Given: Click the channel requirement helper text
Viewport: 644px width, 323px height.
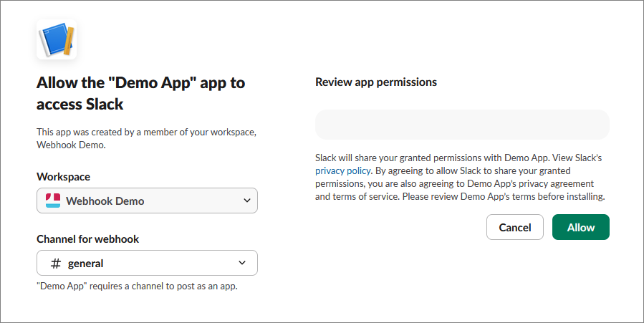Looking at the screenshot, I should pos(136,286).
